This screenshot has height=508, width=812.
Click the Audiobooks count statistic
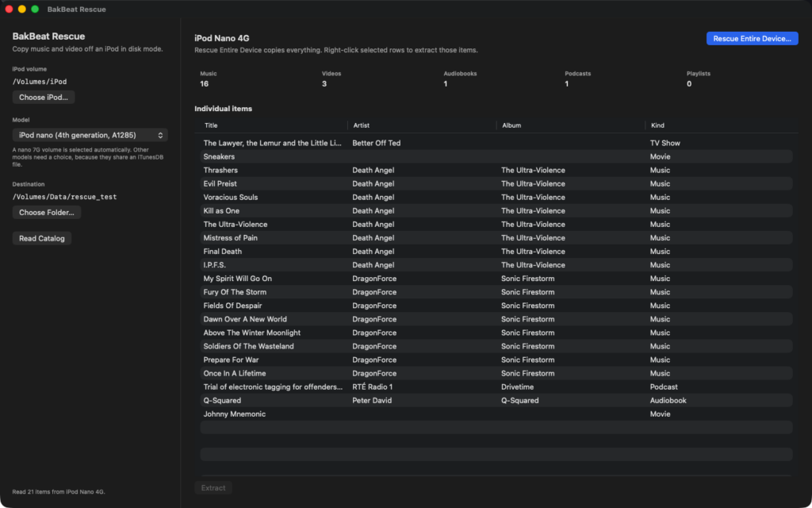(446, 84)
